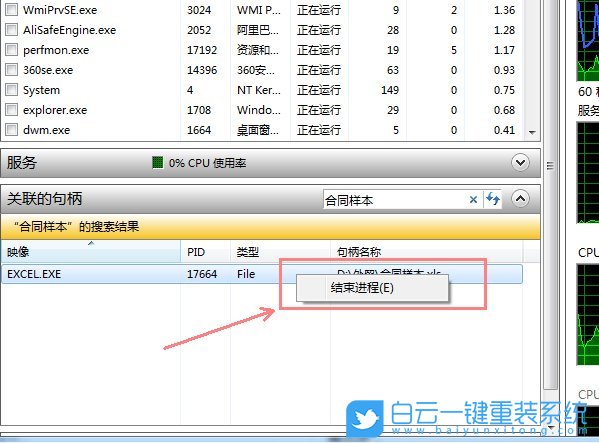Click the Windo... description cell
599x443 pixels.
click(x=259, y=110)
